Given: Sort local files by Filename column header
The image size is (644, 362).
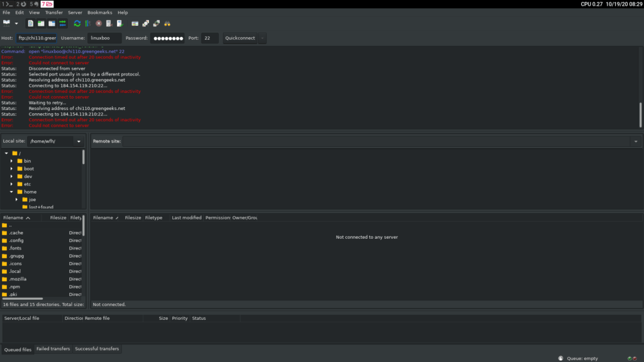Looking at the screenshot, I should click(x=17, y=217).
